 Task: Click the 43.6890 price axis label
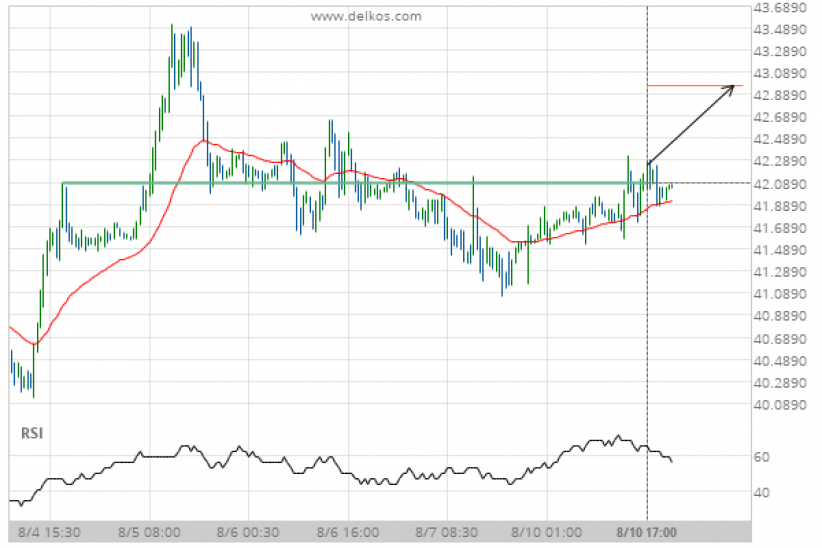(780, 8)
